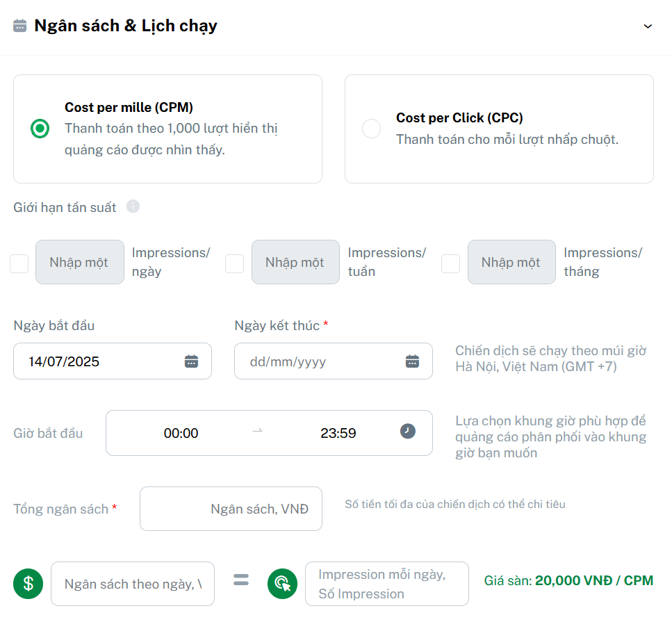Click the Cost per mille (CPM) card title
This screenshot has width=672, height=622.
coord(129,107)
